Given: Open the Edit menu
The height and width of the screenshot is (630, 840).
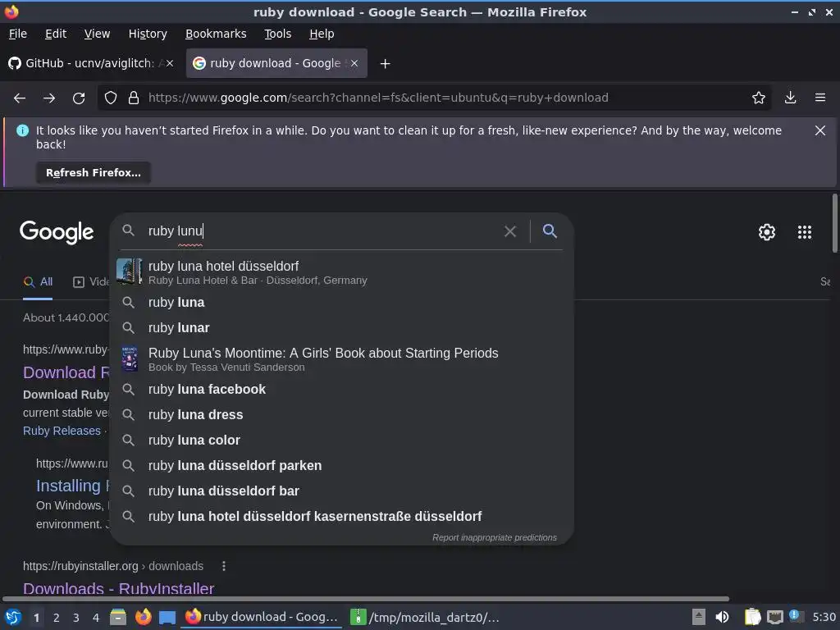Looking at the screenshot, I should click(x=56, y=34).
